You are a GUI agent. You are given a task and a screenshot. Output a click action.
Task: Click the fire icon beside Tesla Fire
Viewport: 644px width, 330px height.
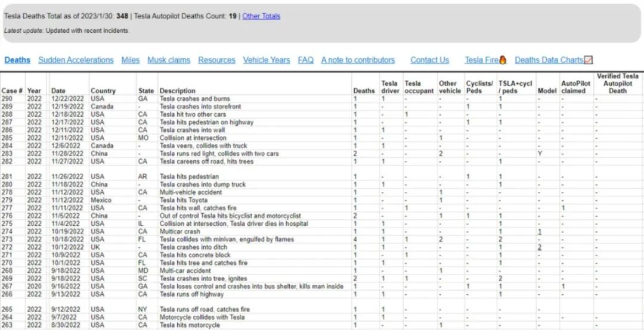(503, 60)
